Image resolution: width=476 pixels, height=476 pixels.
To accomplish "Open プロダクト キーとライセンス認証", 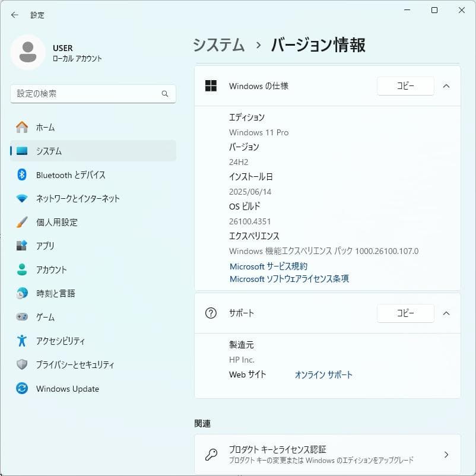I will tap(326, 453).
